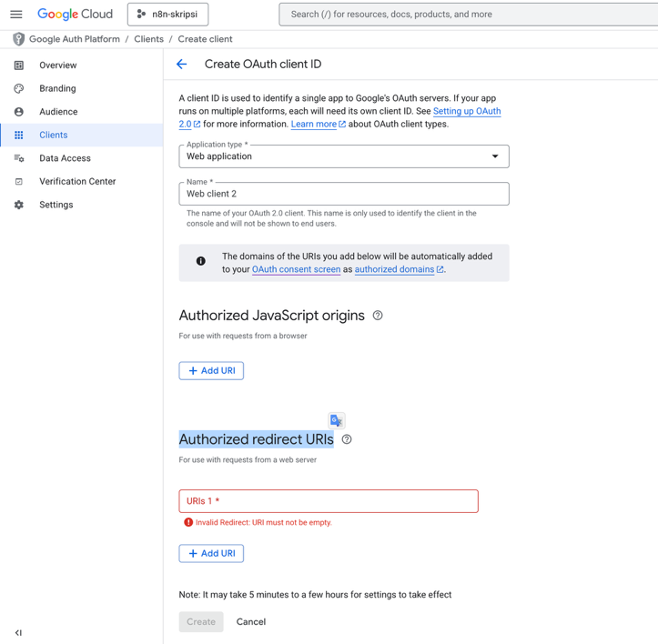Add URI under Authorized JavaScript origins
Viewport: 658px width, 644px height.
click(211, 371)
